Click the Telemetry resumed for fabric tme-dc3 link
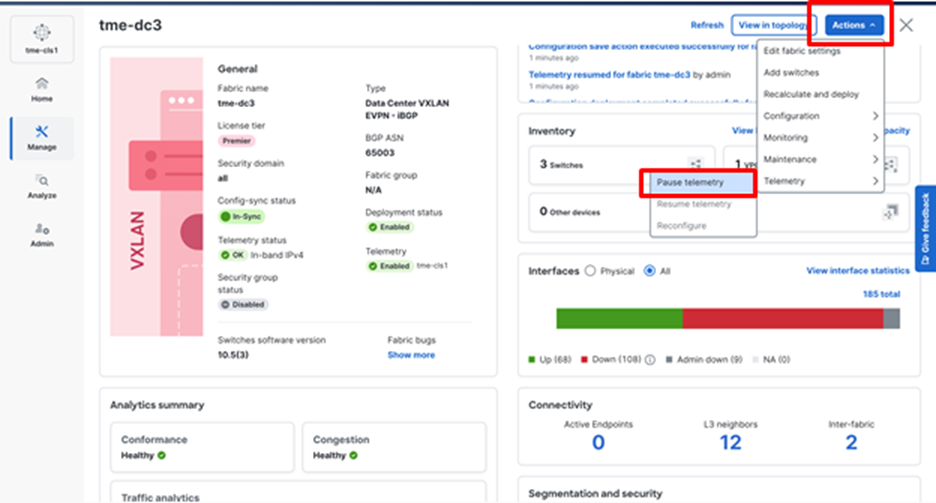This screenshot has width=936, height=503. [x=609, y=75]
